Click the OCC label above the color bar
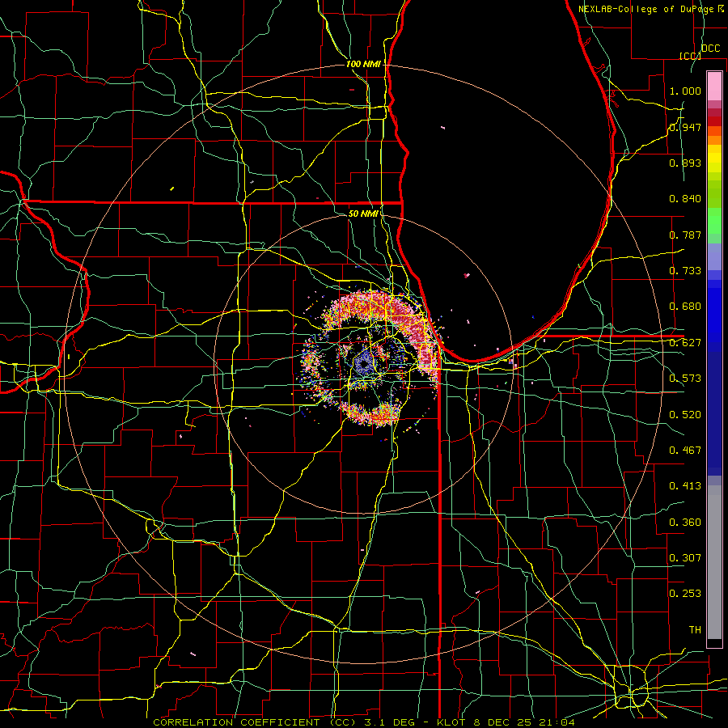 pyautogui.click(x=710, y=49)
